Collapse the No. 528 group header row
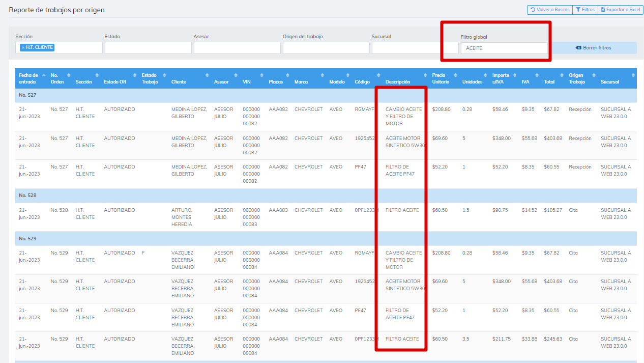 [326, 196]
